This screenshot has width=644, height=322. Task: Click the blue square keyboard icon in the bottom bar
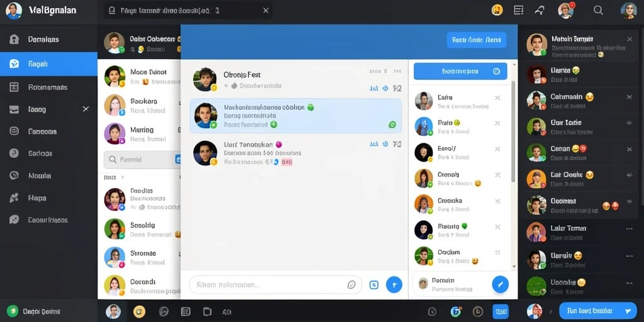pyautogui.click(x=500, y=311)
